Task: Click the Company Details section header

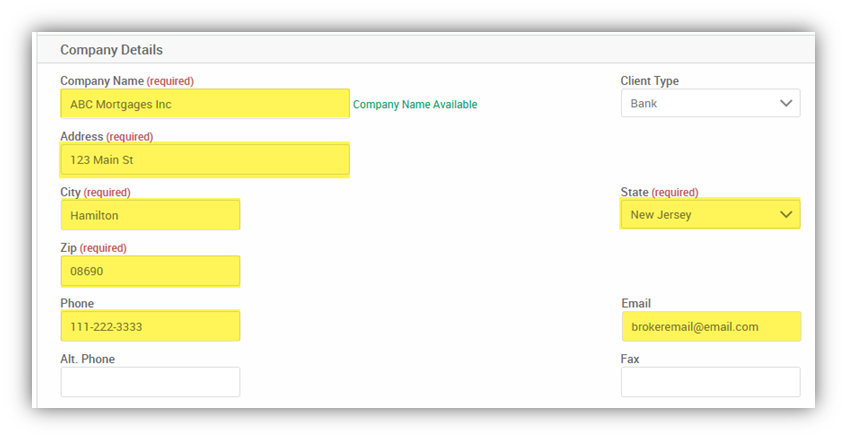Action: tap(111, 50)
